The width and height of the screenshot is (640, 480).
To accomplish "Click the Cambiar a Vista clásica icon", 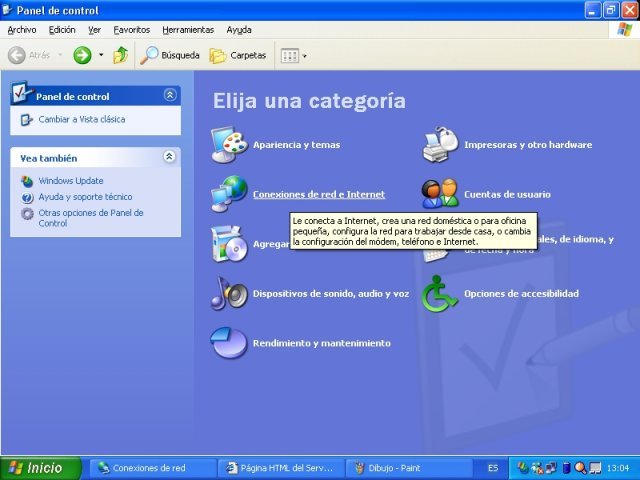I will pos(27,120).
